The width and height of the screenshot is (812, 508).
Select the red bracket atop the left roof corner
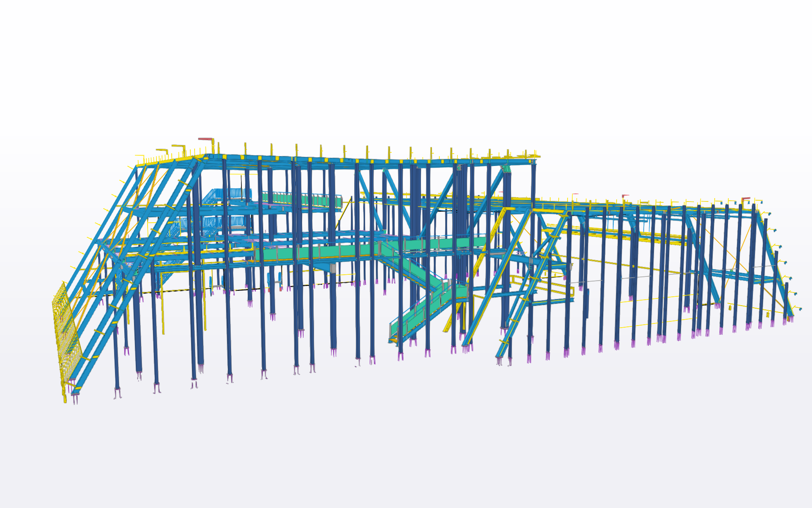click(206, 139)
